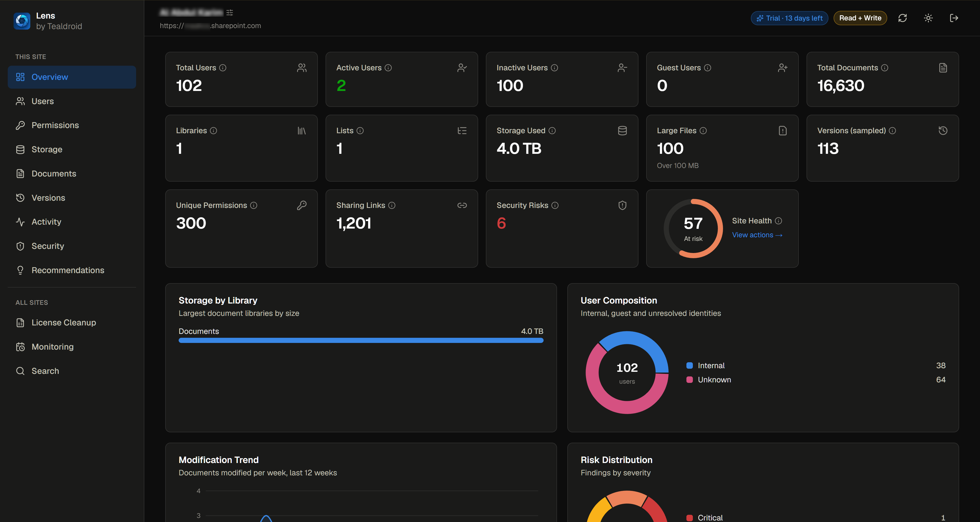The height and width of the screenshot is (522, 980).
Task: Click the key icon on Unique Permissions card
Action: click(302, 205)
